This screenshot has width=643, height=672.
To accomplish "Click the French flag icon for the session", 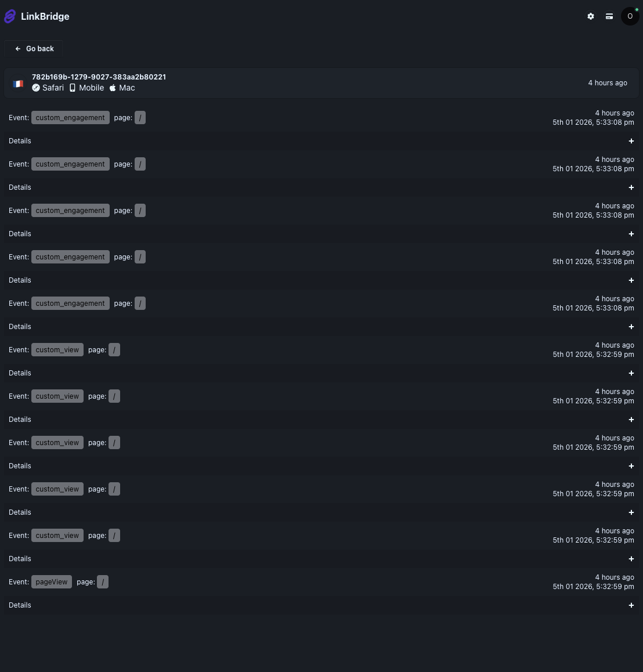I will tap(18, 83).
